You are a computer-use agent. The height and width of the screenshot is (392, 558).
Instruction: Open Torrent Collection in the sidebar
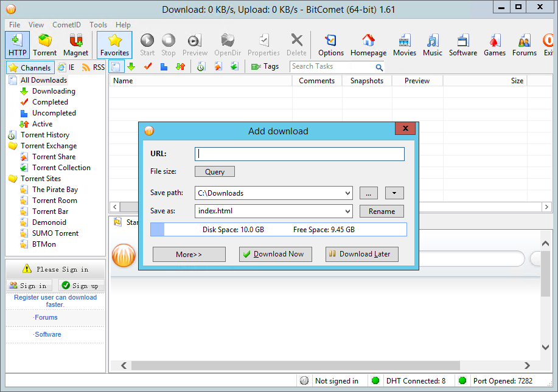[61, 168]
